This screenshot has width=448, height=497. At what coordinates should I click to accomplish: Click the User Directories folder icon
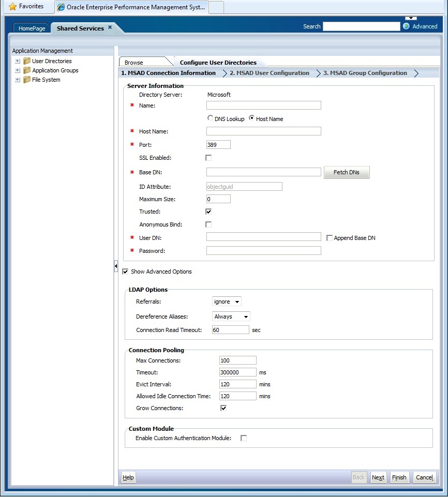pyautogui.click(x=27, y=61)
